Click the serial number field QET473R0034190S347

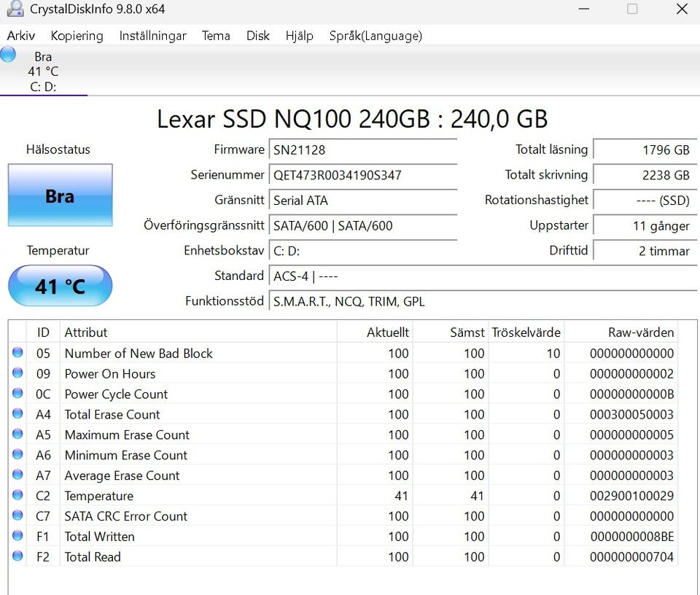click(363, 175)
